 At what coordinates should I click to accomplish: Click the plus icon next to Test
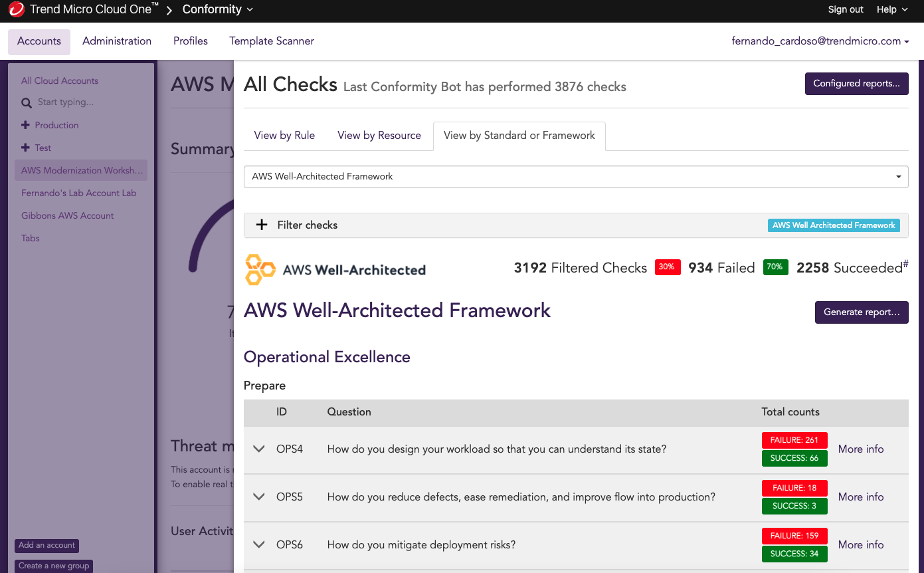(25, 148)
